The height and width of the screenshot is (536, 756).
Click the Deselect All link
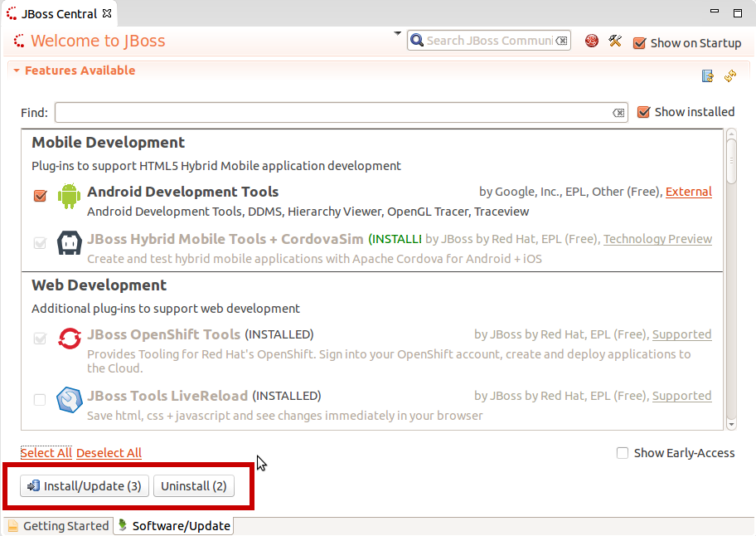(109, 453)
